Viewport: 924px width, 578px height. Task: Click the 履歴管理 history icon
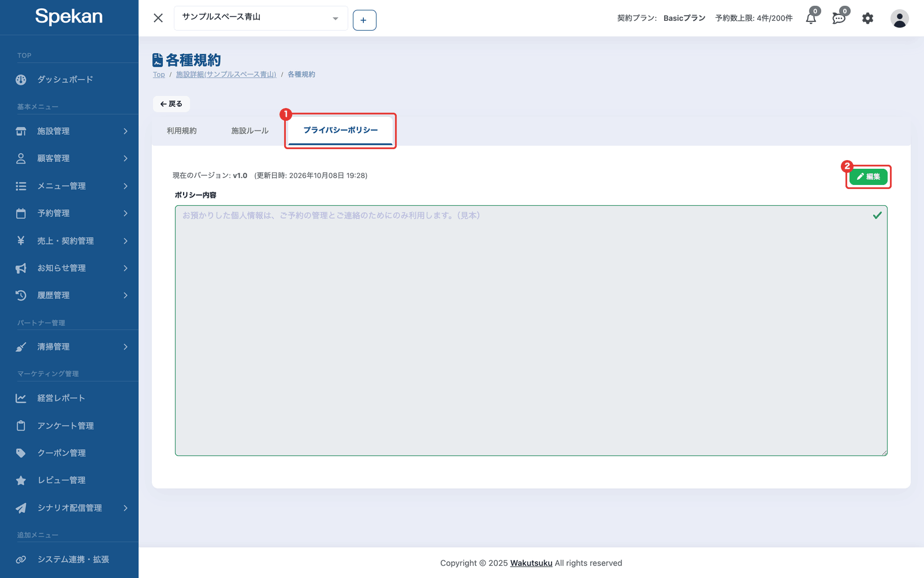click(x=21, y=295)
